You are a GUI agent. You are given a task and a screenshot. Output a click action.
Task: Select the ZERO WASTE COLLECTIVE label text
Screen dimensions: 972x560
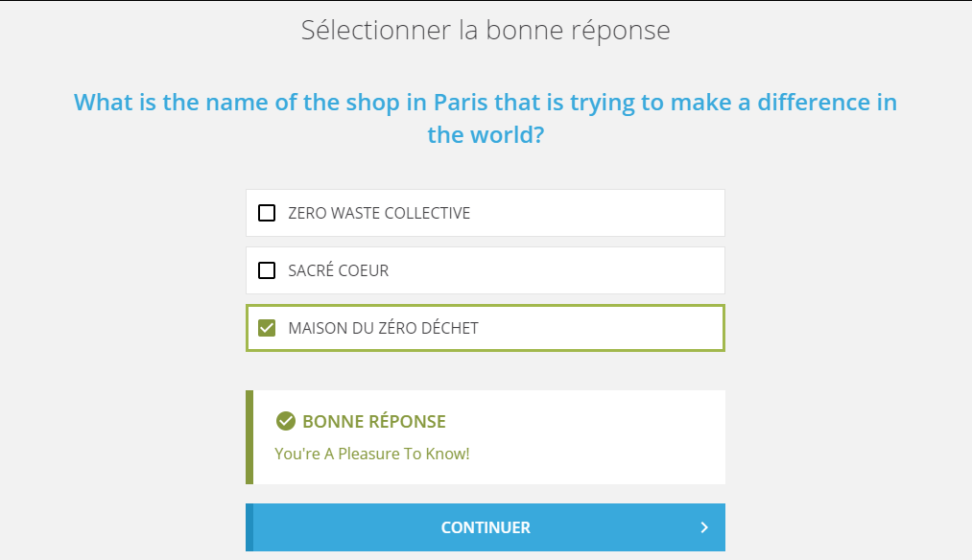tap(379, 213)
